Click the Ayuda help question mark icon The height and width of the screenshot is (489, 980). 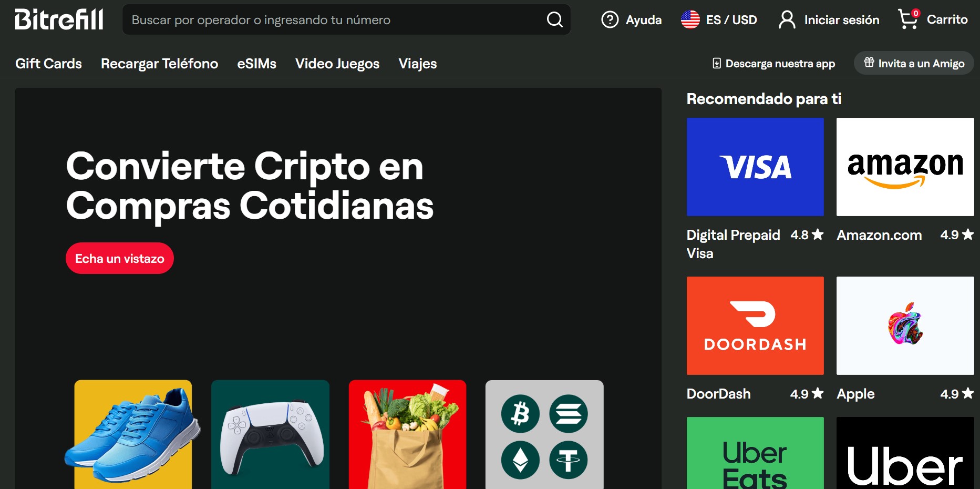(610, 20)
